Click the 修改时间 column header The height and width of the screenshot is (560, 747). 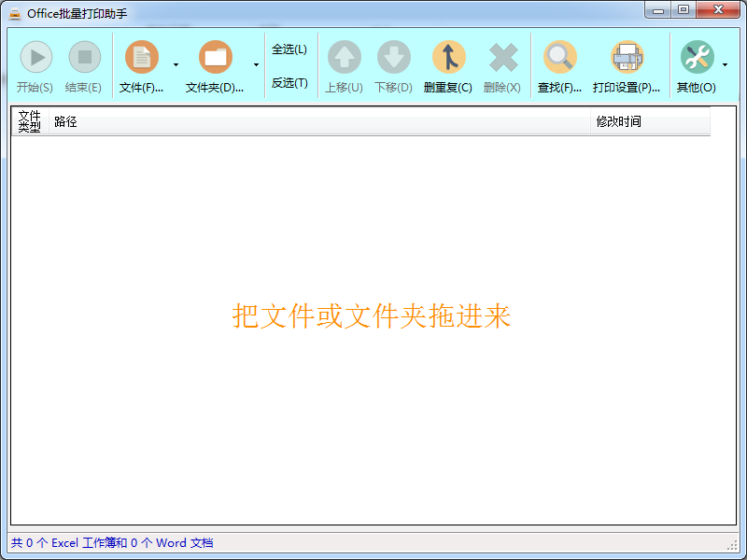[x=614, y=120]
